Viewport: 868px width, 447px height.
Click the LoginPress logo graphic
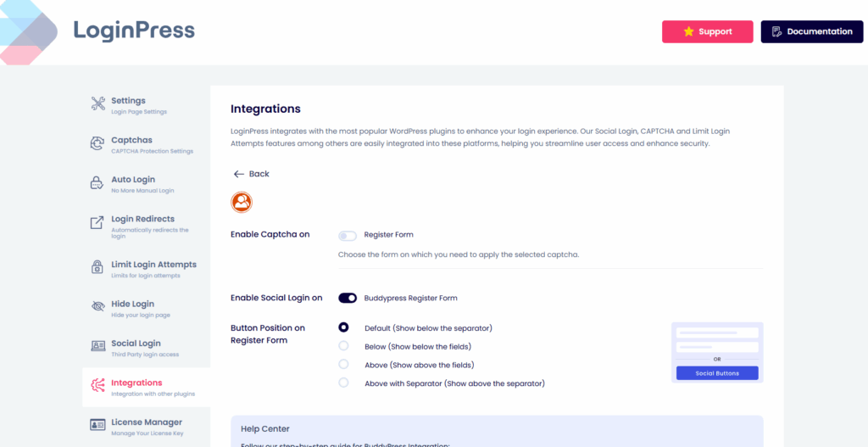[x=29, y=32]
